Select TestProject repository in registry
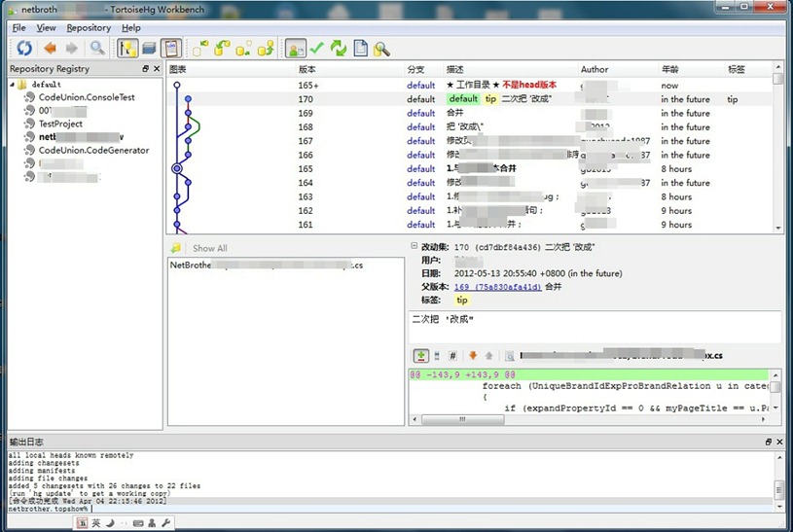 point(60,124)
